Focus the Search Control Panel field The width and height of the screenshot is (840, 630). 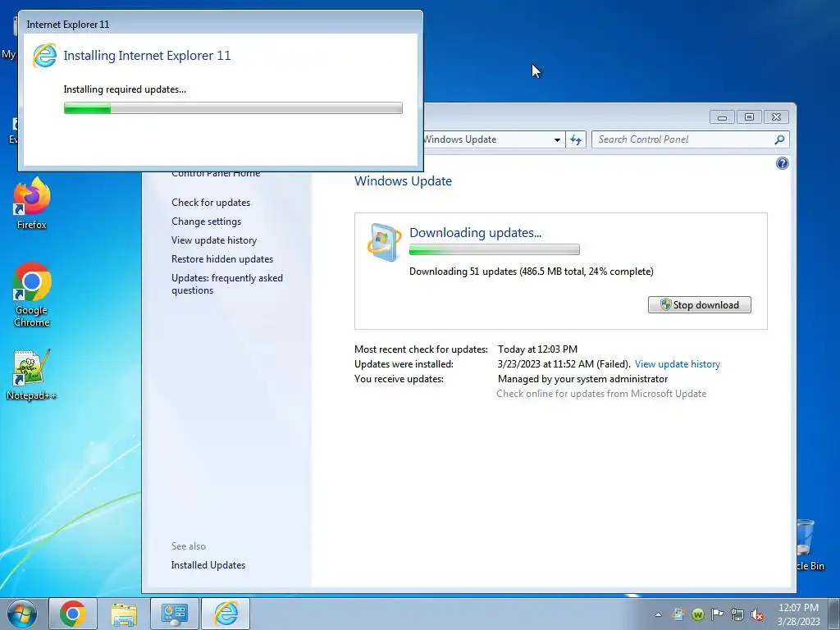click(x=690, y=139)
